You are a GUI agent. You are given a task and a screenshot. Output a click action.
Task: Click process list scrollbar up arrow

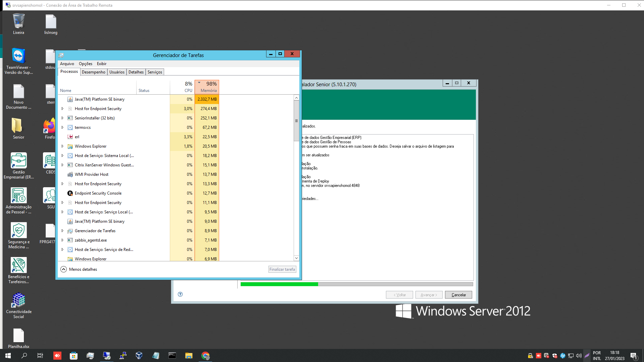click(296, 98)
